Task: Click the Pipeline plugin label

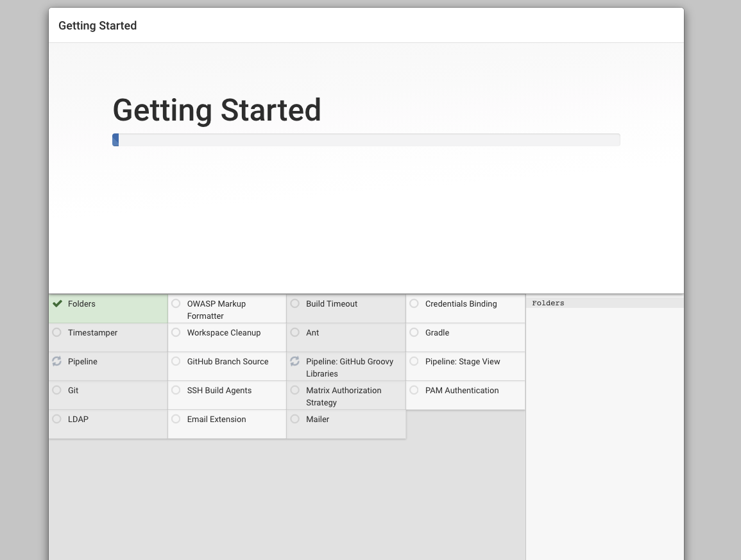Action: (83, 362)
